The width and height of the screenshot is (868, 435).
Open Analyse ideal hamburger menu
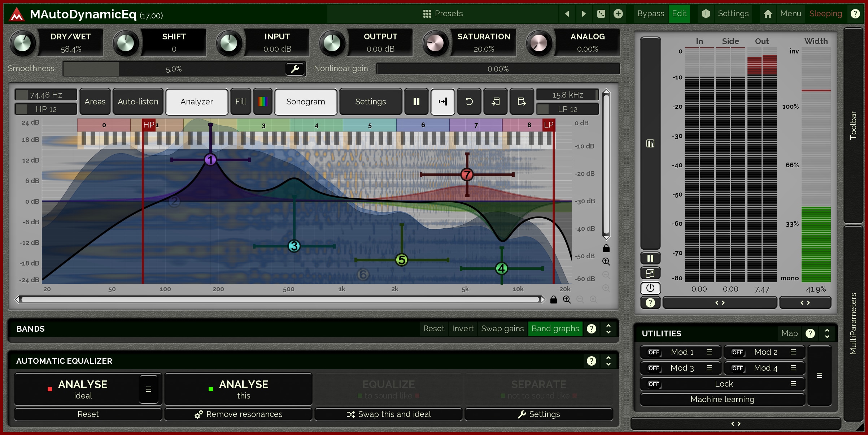[x=148, y=389]
